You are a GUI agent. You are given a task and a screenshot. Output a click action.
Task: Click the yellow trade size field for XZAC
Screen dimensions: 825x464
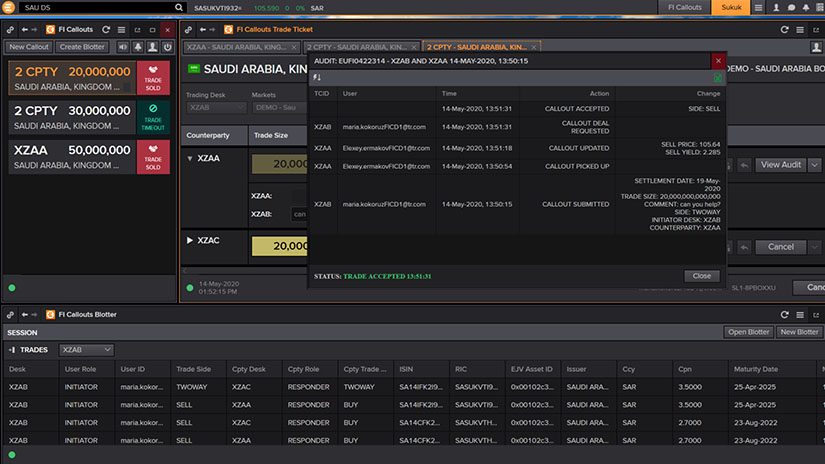click(280, 246)
